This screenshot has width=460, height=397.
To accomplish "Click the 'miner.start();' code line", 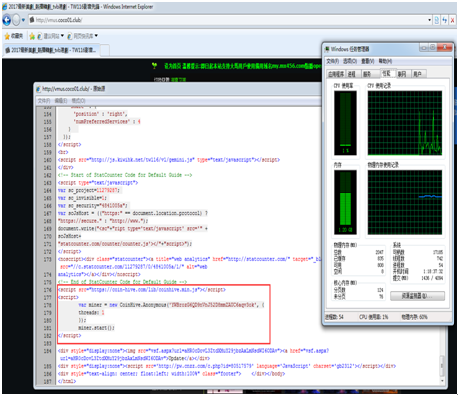I will pos(96,328).
